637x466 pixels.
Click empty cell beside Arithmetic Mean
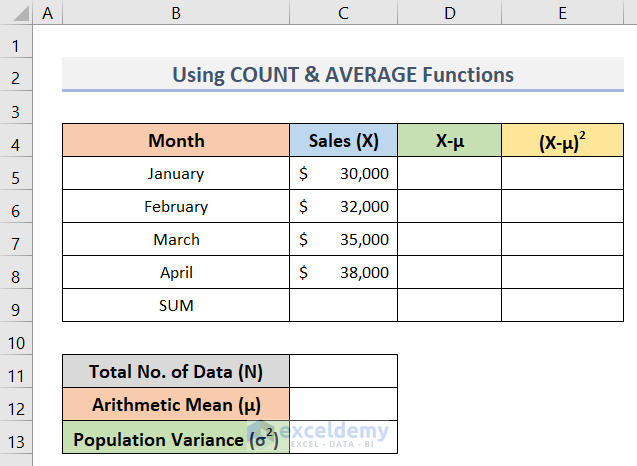[343, 405]
